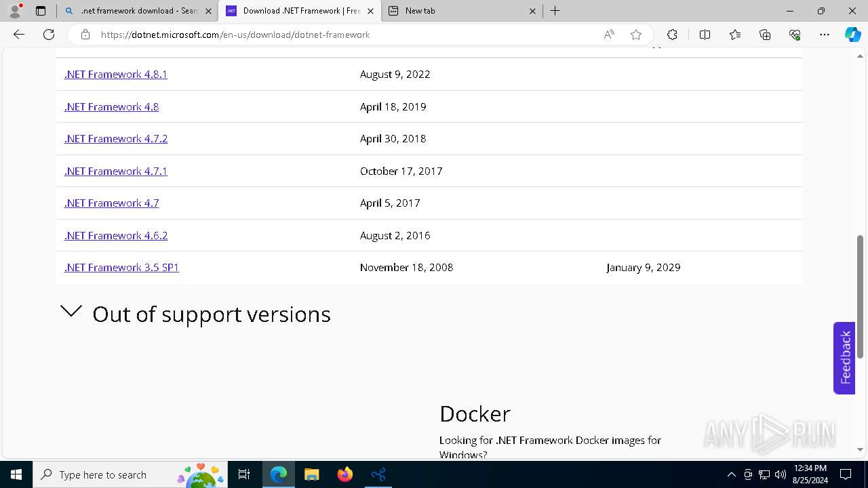
Task: Open .NET Framework 4.7.2 link
Action: click(116, 139)
